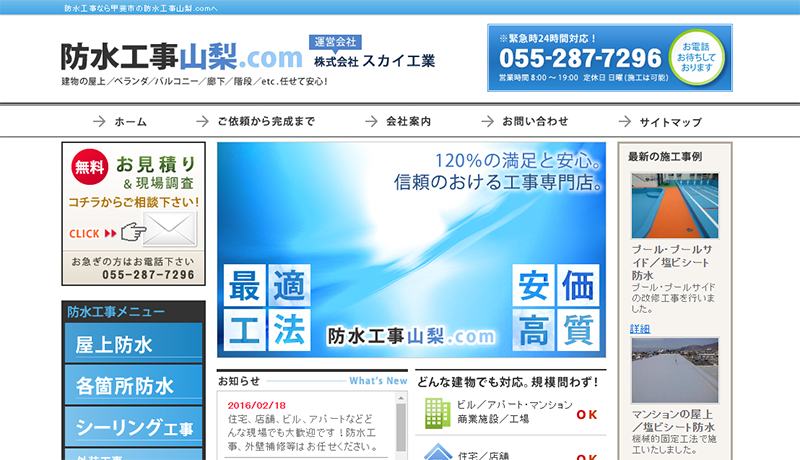
Task: Click the main hero banner image
Action: (x=411, y=250)
